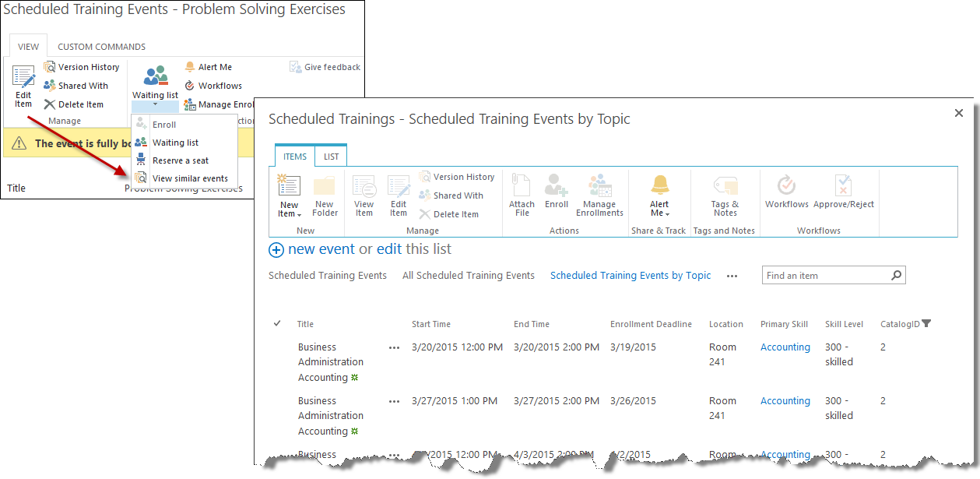Click the Edit Item icon in View ribbon
980x479 pixels.
23,78
